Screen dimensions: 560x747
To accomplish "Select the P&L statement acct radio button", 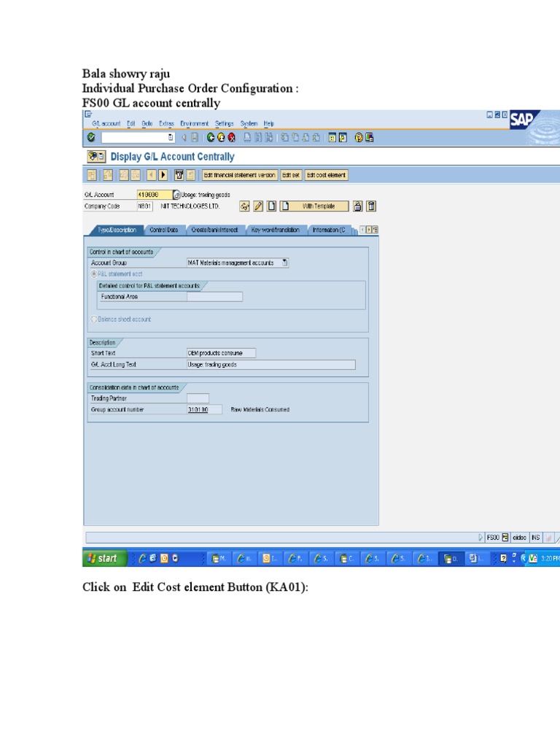I will tap(94, 274).
